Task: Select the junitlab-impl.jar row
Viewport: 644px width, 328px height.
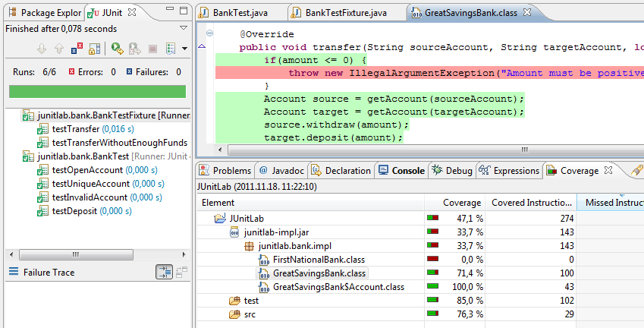Action: 420,232
